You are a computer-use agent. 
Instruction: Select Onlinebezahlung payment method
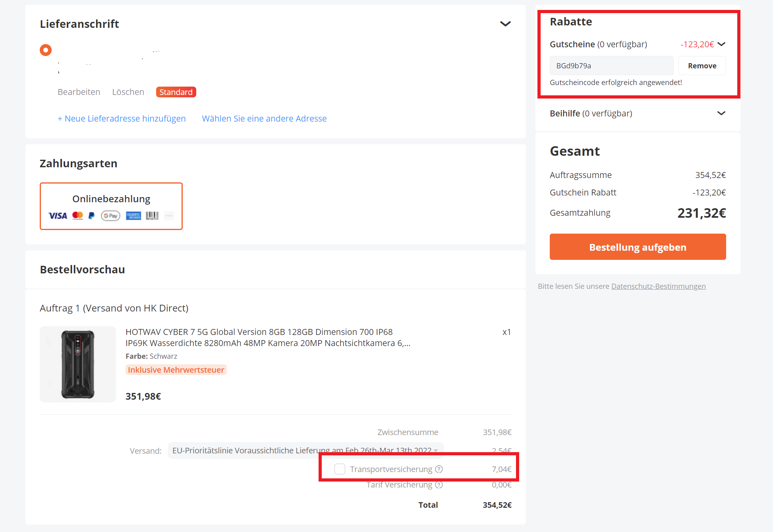click(111, 206)
